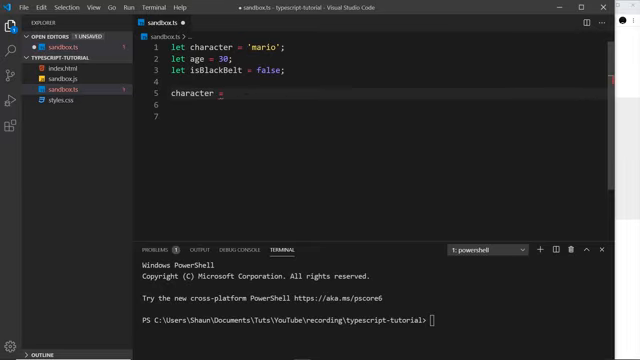Open the Source Control view
The image size is (640, 360).
pos(10,76)
